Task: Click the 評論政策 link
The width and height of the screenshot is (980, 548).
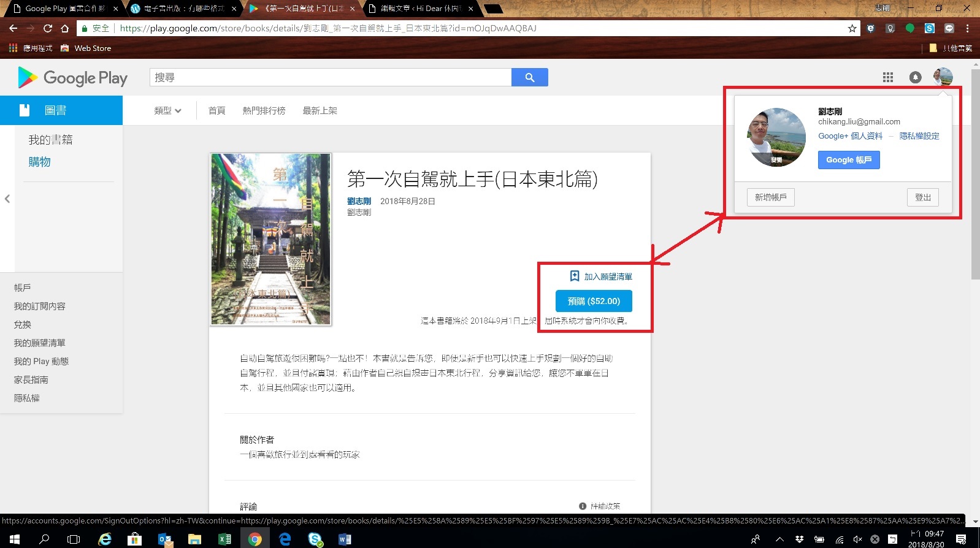Action: [x=605, y=506]
